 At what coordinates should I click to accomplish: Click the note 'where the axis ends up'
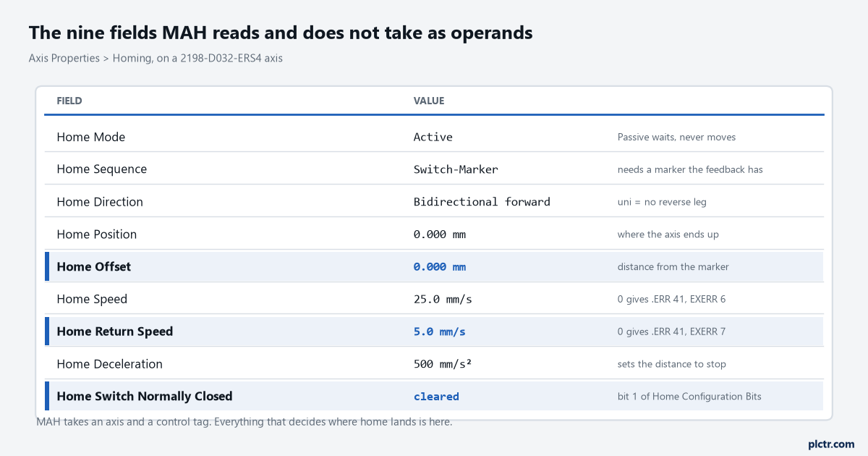668,235
